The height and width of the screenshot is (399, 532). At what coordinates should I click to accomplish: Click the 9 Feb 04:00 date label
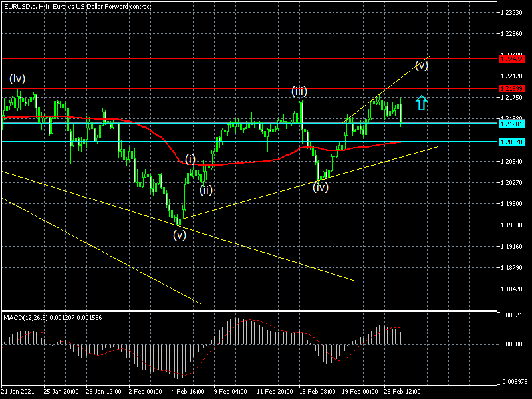[x=230, y=391]
